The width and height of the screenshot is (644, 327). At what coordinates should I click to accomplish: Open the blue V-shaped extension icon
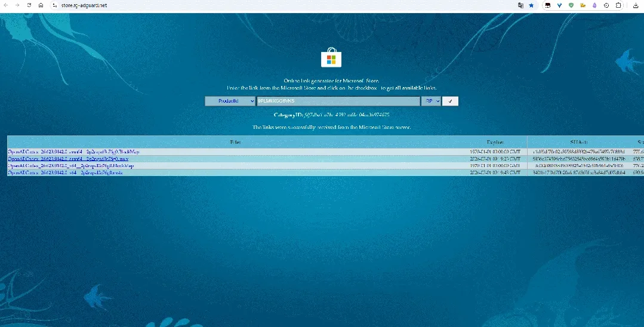point(559,5)
